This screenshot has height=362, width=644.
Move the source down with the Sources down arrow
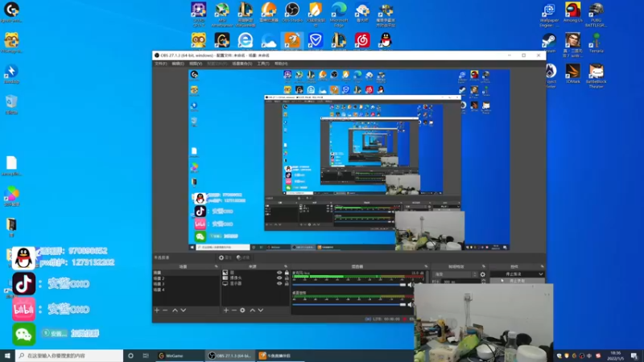(x=260, y=311)
